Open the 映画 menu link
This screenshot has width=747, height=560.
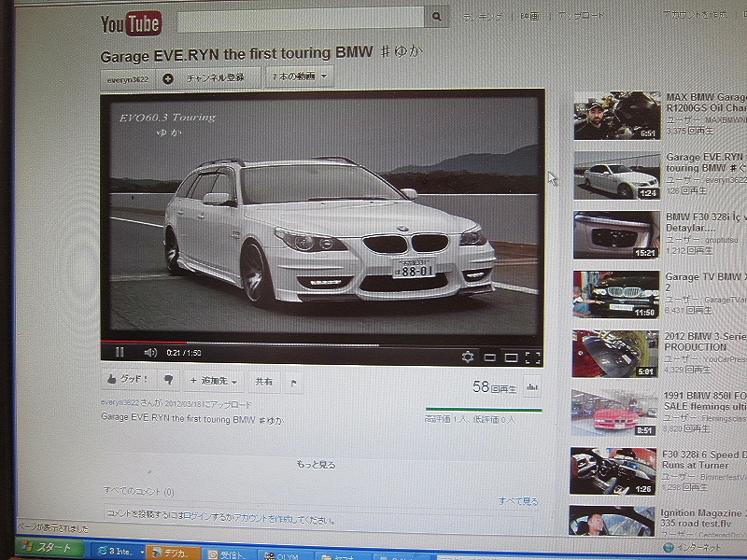[x=529, y=17]
